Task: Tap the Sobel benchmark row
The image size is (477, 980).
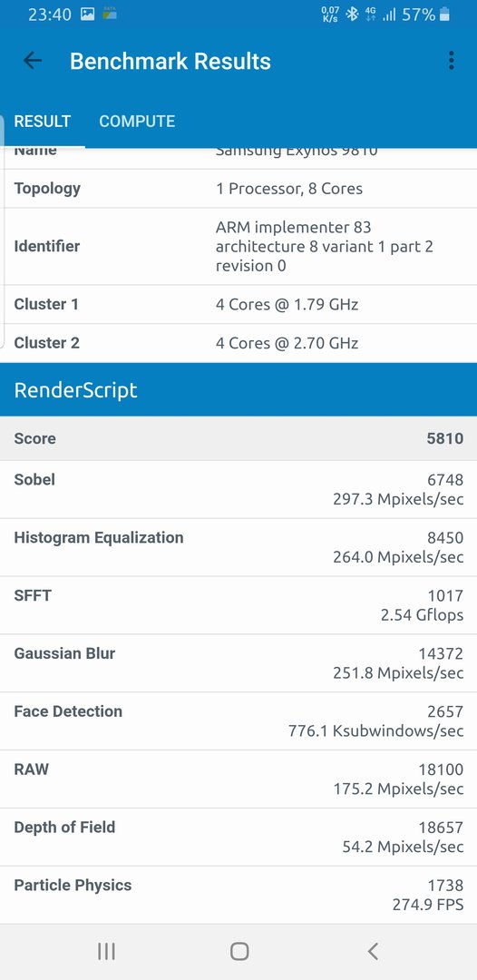Action: coord(238,489)
